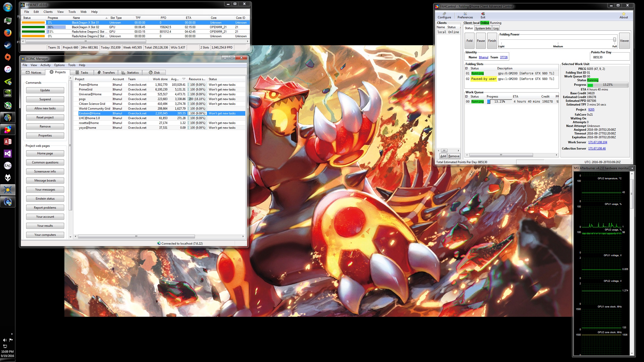The width and height of the screenshot is (644, 362).
Task: Open the Log tab in FAHControl
Action: click(x=496, y=28)
